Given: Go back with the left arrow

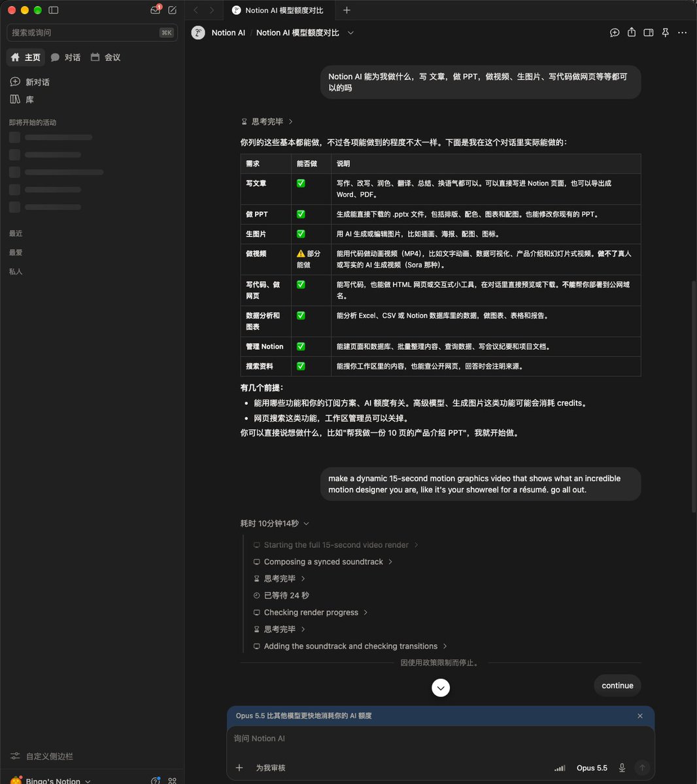Looking at the screenshot, I should pyautogui.click(x=196, y=10).
